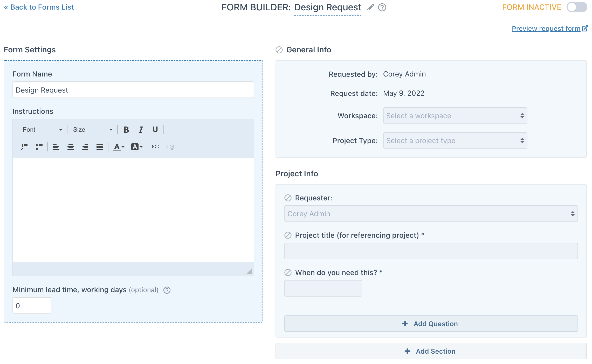
Task: Edit the form title with the pencil icon
Action: pyautogui.click(x=370, y=8)
